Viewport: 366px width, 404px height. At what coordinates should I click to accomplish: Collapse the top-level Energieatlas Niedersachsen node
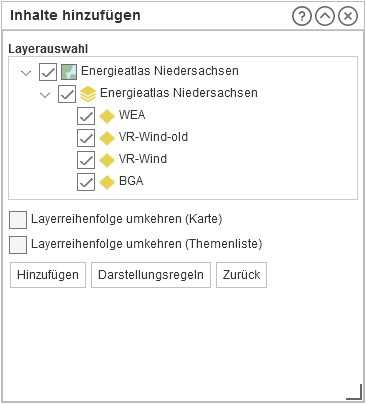tap(26, 73)
